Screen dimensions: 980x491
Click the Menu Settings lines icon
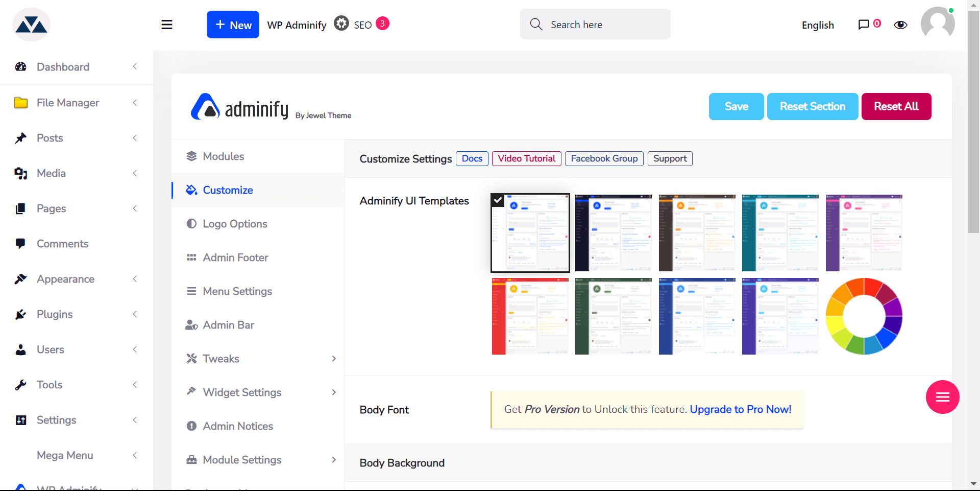click(191, 291)
